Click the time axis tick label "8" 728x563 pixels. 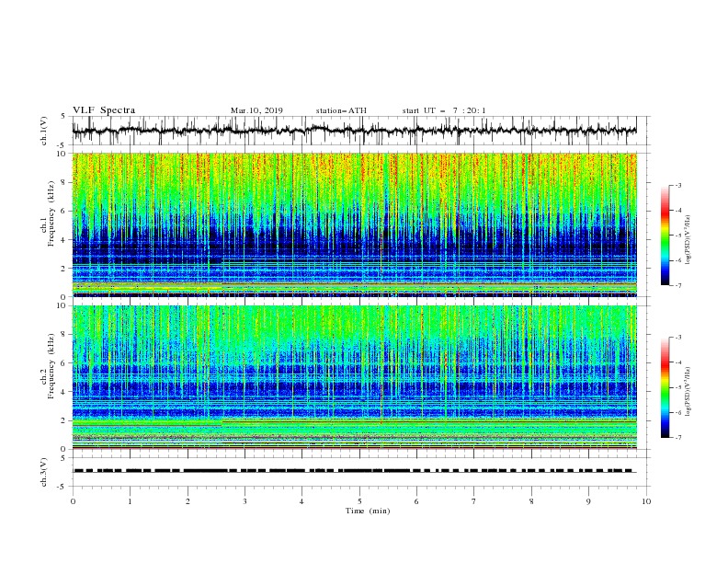531,501
